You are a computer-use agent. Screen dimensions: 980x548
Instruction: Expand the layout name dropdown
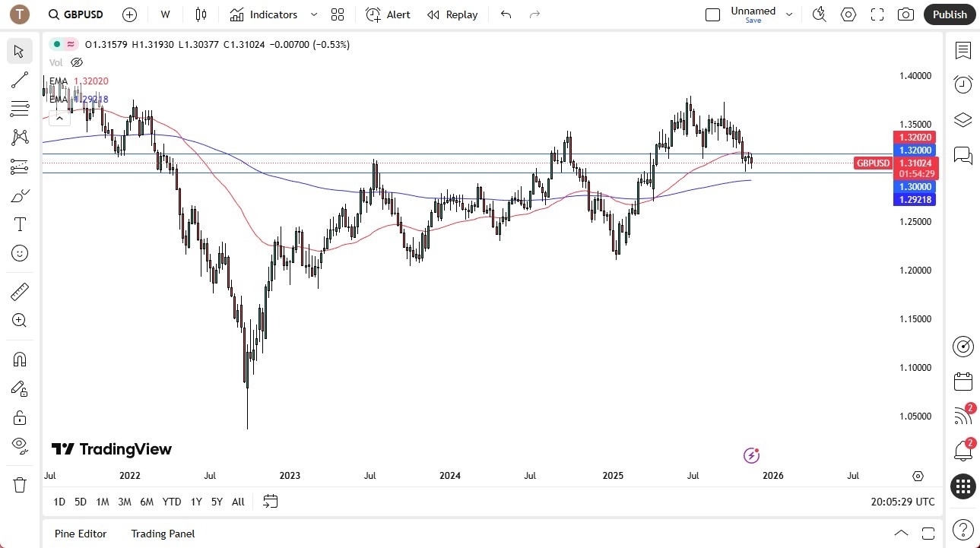tap(789, 13)
